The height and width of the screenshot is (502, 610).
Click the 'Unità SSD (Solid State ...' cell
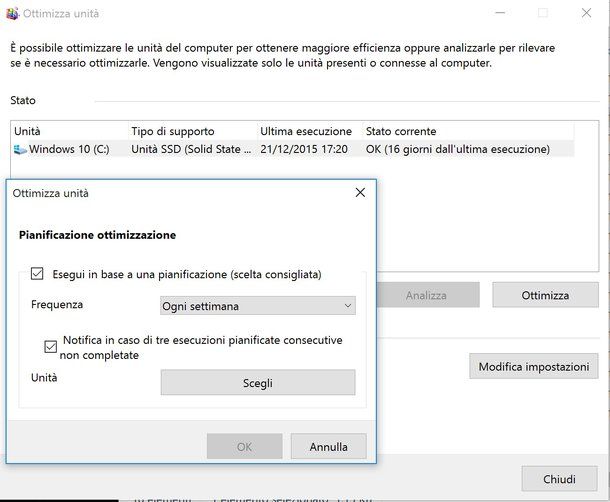pos(191,149)
